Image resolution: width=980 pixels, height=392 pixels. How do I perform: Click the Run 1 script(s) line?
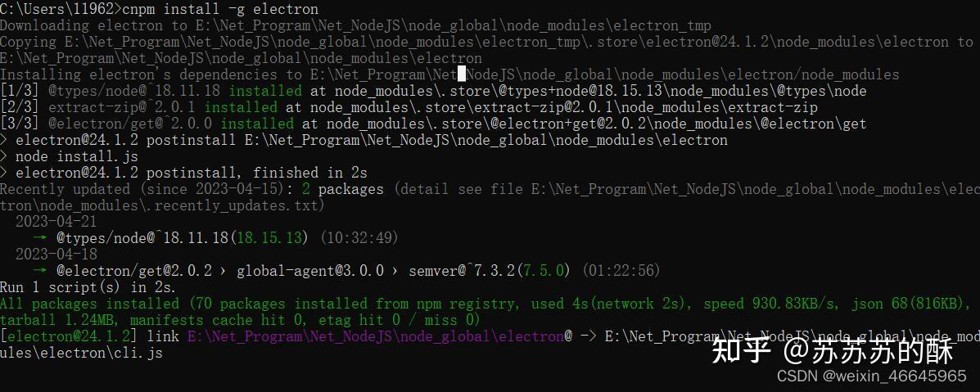[x=88, y=287]
